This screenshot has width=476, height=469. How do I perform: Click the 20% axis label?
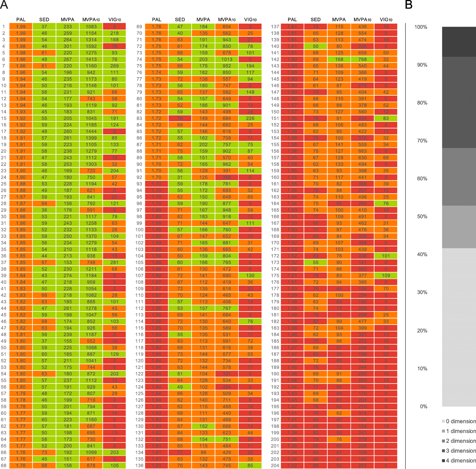[422, 331]
